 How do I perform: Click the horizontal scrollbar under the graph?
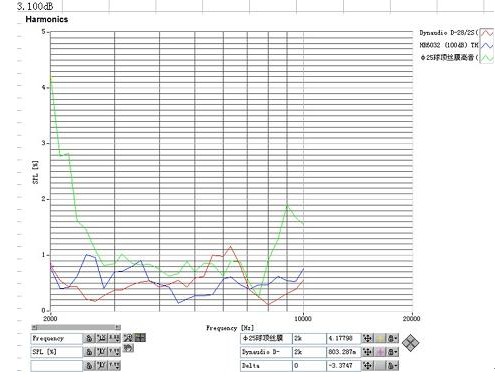click(76, 327)
